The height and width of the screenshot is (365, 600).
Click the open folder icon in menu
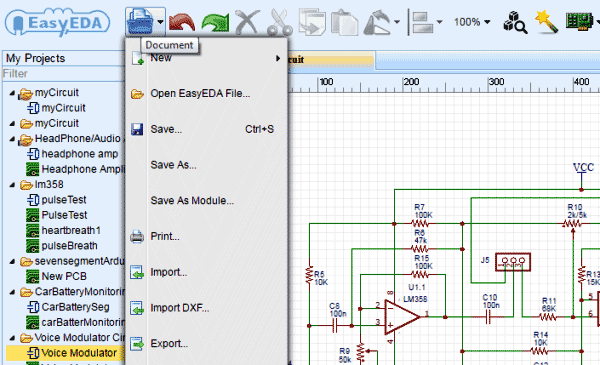137,94
